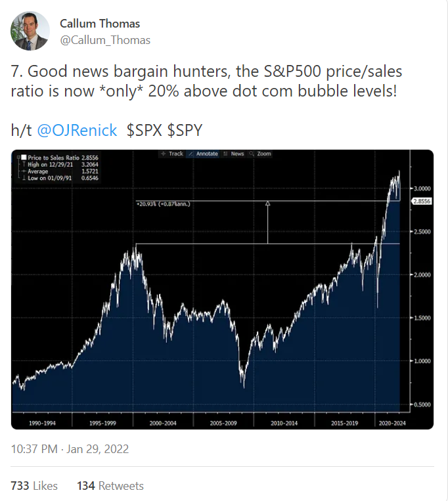Open the tweet timestamp Jan 29, 2022
This screenshot has width=448, height=501.
[70, 449]
